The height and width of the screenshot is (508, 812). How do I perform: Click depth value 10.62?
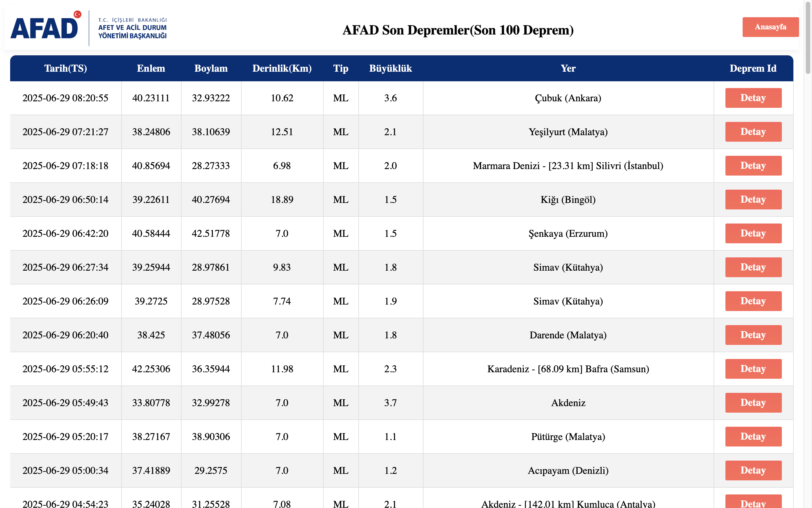coord(282,98)
